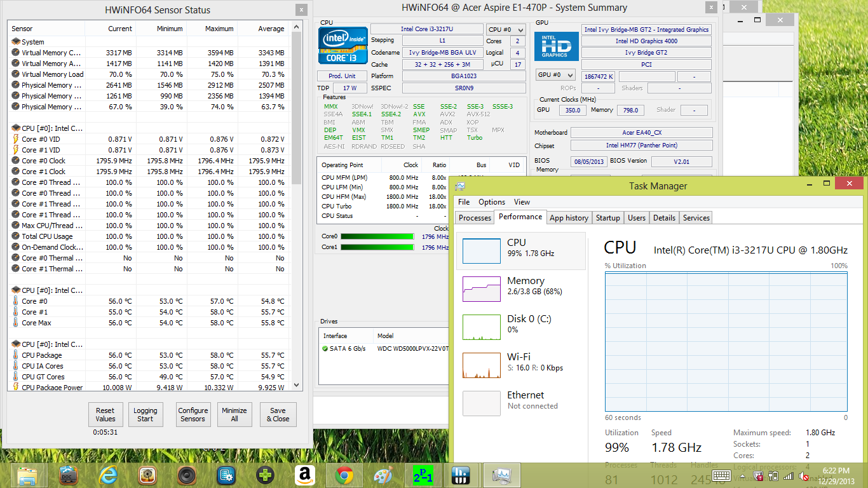Click the Task Manager title bar icon
This screenshot has height=488, width=868.
pyautogui.click(x=460, y=186)
